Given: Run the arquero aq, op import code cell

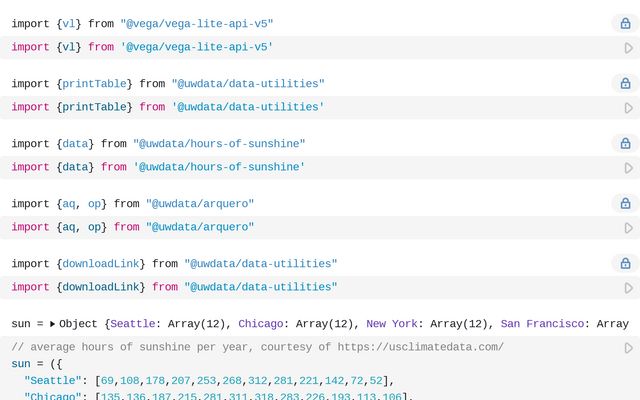Looking at the screenshot, I should [628, 228].
